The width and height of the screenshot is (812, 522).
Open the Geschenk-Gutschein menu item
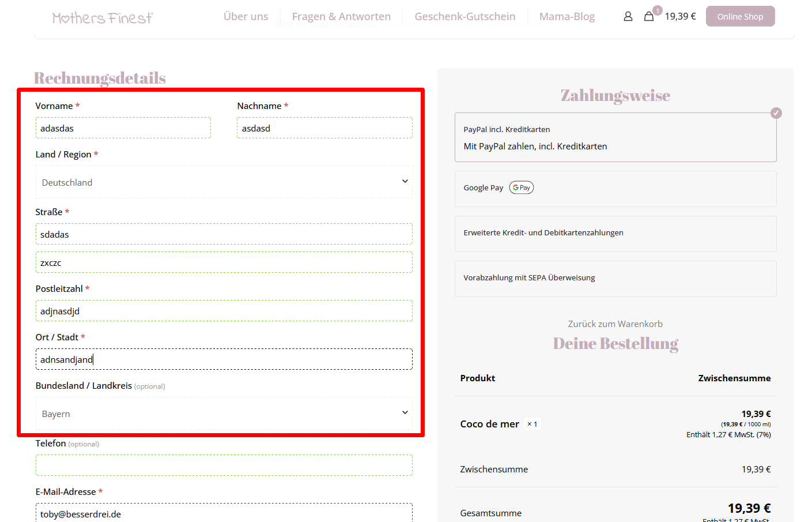[464, 17]
